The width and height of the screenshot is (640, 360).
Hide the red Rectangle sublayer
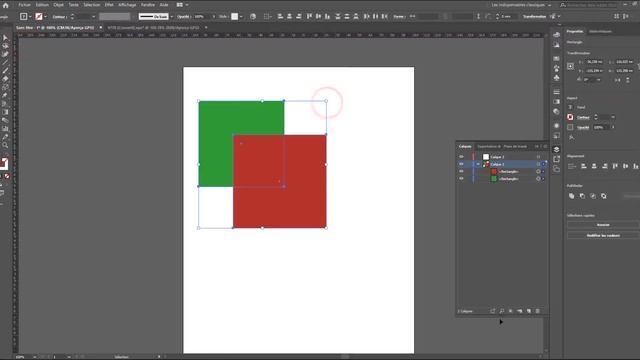coord(461,171)
